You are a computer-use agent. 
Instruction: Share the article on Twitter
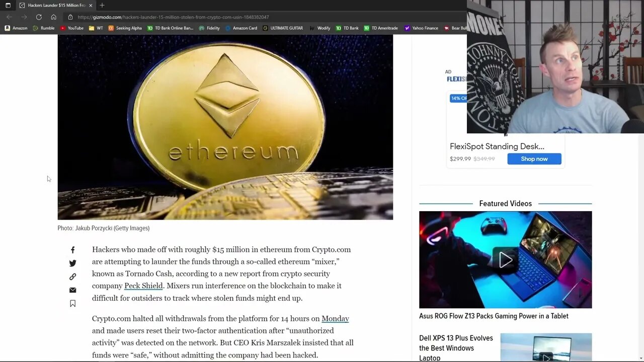click(72, 263)
